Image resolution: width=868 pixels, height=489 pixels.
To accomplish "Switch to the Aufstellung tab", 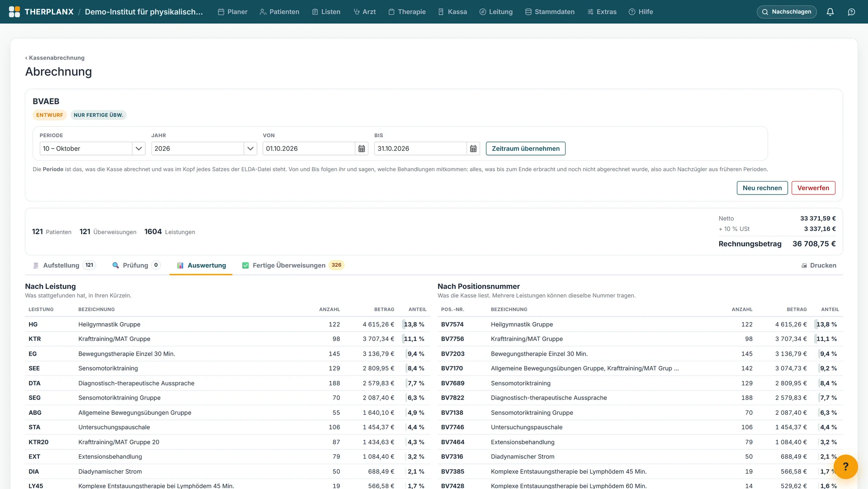I will (x=64, y=265).
